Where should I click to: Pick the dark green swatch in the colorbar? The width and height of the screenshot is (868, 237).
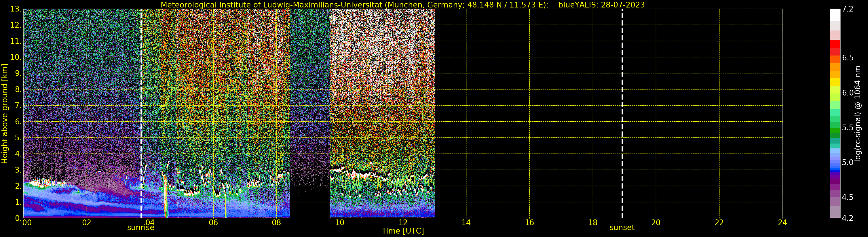[835, 136]
